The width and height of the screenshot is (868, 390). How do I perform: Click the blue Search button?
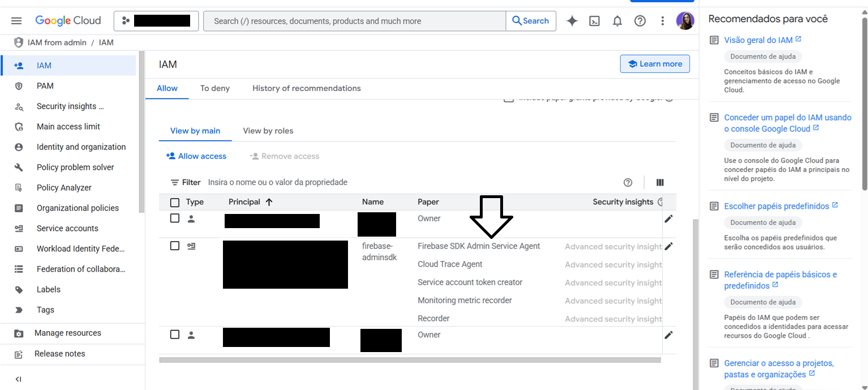tap(531, 21)
